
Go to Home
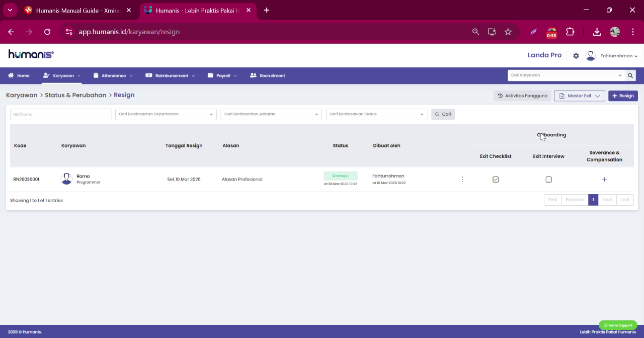[19, 75]
